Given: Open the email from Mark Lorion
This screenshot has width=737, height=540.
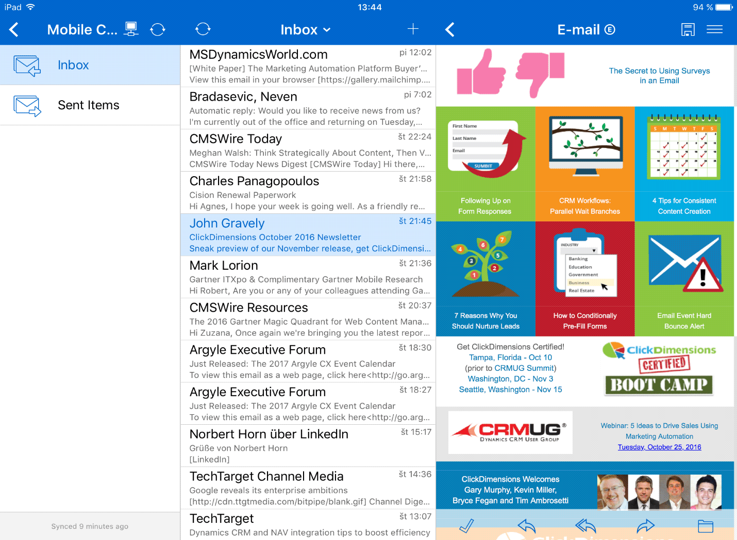Looking at the screenshot, I should [308, 277].
